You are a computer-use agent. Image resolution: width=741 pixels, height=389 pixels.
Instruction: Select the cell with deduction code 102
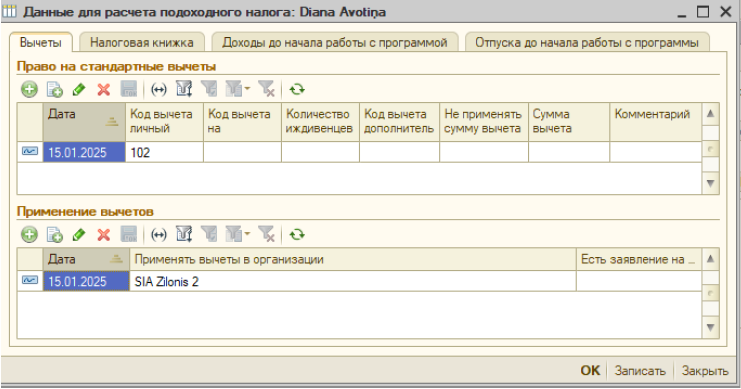coord(164,152)
